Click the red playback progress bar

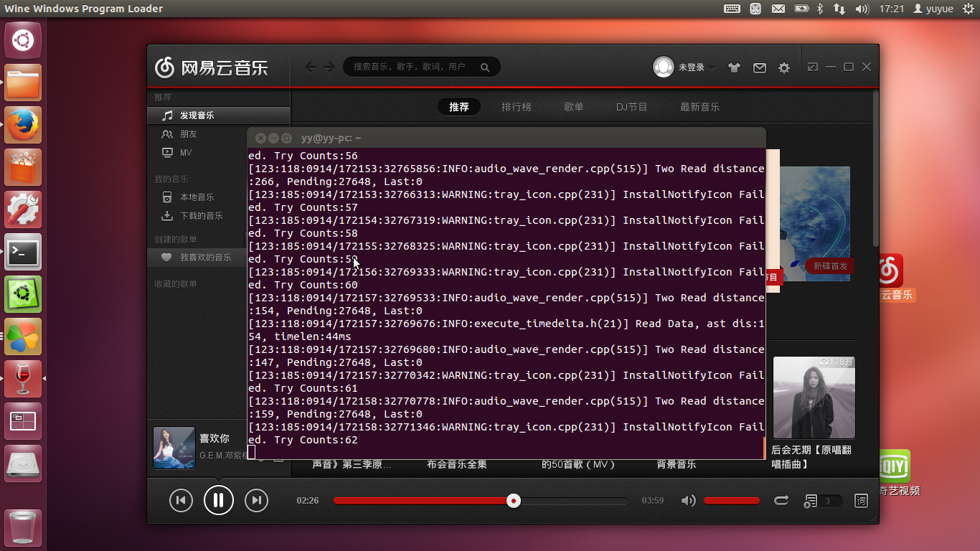point(423,501)
